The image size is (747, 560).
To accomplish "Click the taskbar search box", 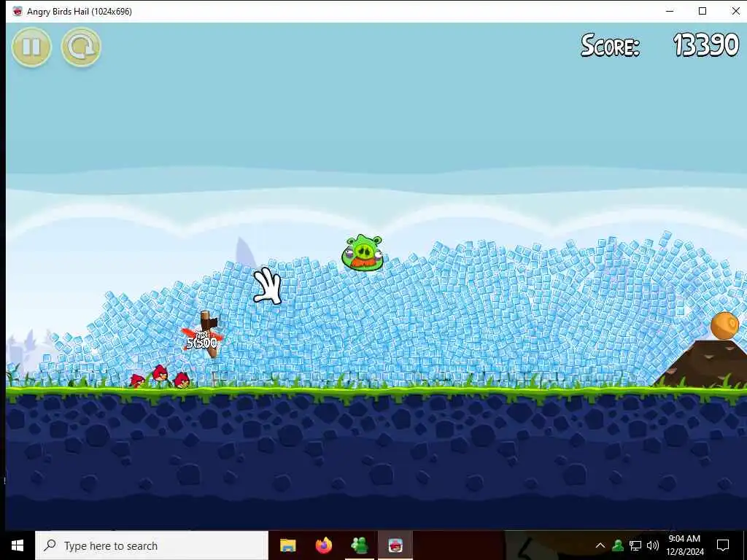I will click(x=152, y=545).
